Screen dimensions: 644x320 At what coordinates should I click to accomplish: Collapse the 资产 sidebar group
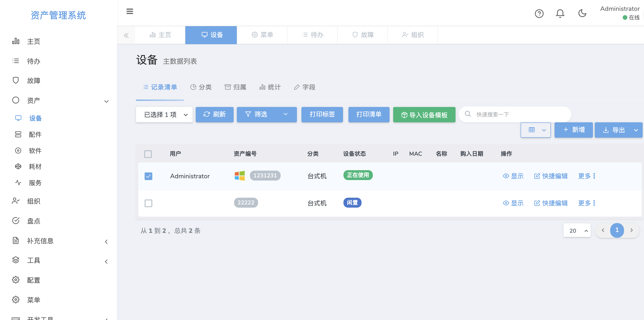point(106,101)
